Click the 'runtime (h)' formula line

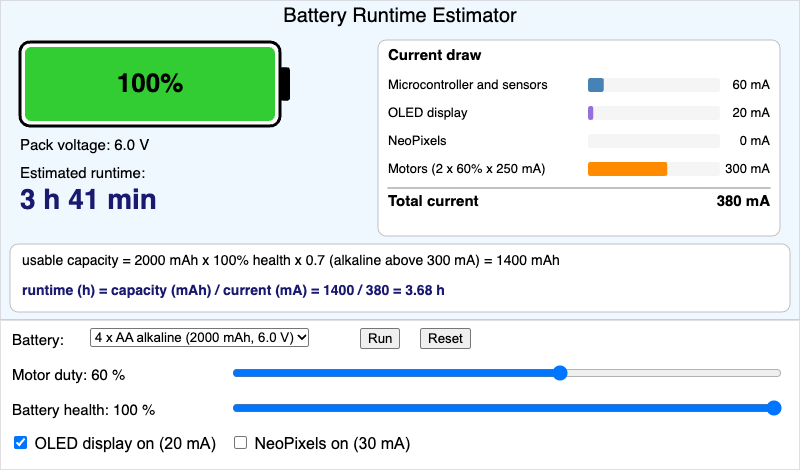(233, 290)
